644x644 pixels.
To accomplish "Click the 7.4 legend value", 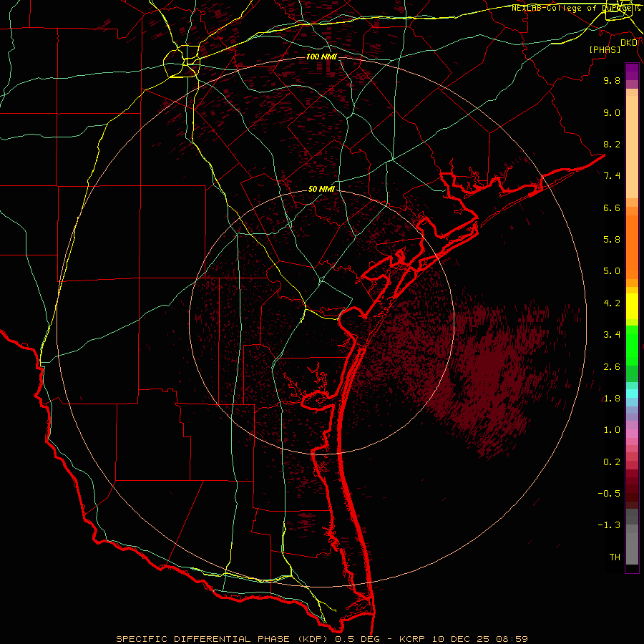I will click(612, 176).
